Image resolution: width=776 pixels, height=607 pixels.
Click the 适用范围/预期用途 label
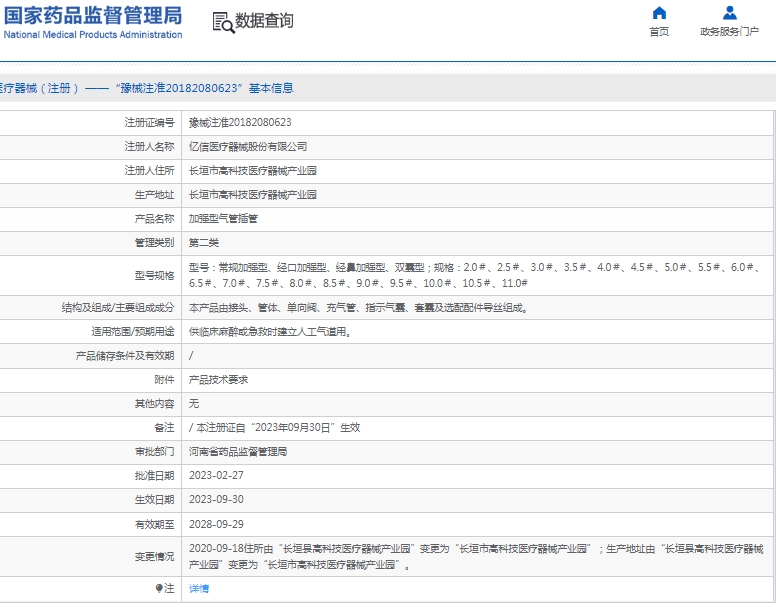point(133,331)
